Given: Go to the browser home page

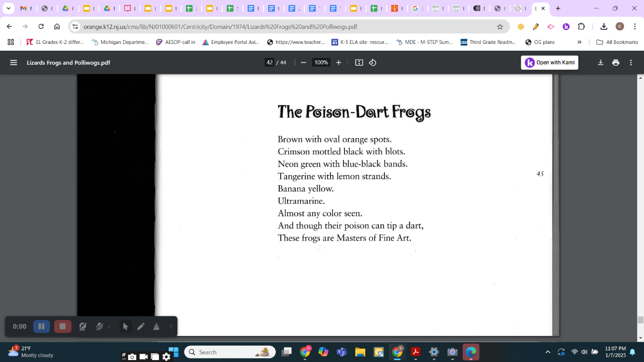Looking at the screenshot, I should 57,27.
